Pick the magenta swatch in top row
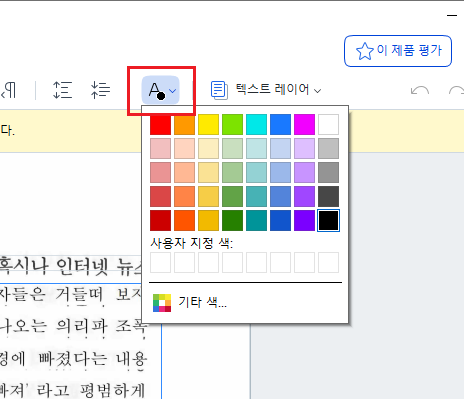 tap(304, 124)
